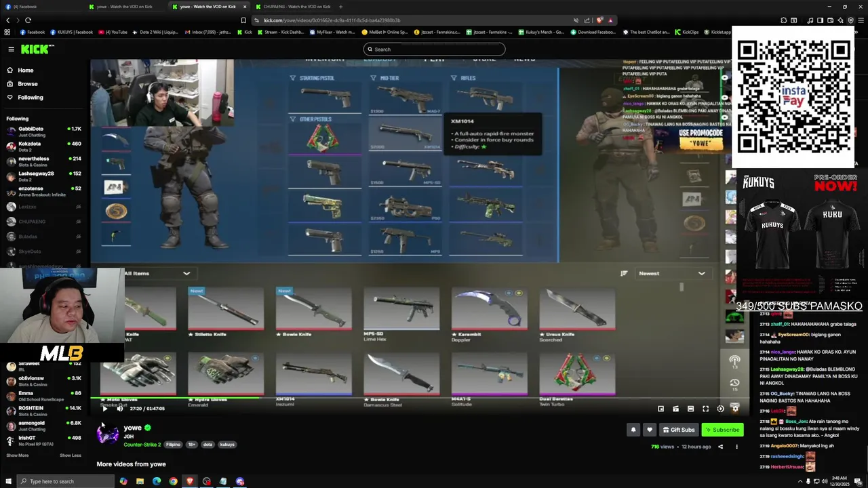Subscribe to yowe channel
Screen dimensions: 868x488
[x=722, y=430]
